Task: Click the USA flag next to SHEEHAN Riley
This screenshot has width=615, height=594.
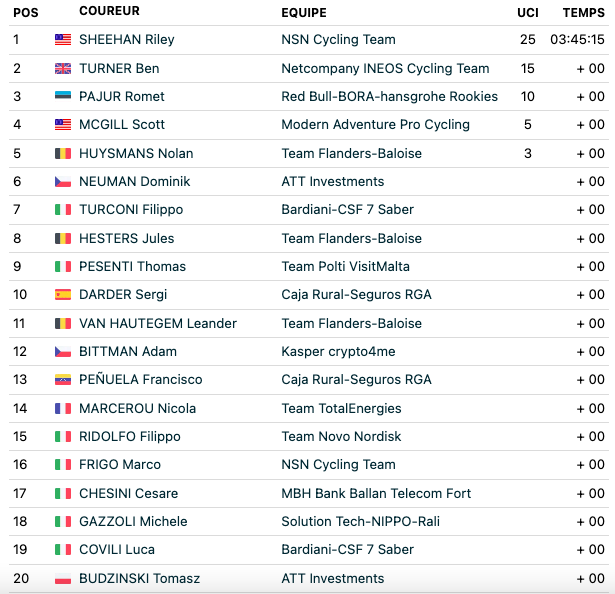Action: tap(63, 40)
